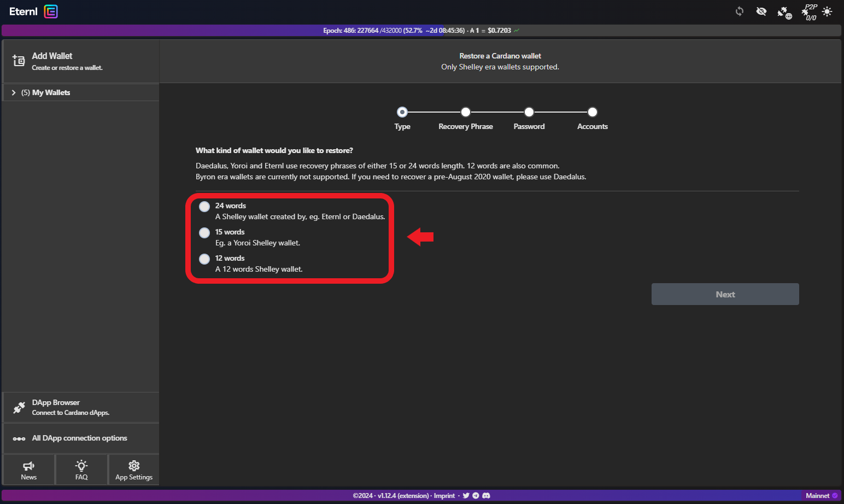Click the 'Recovery Phrase' step label
The image size is (844, 504).
pyautogui.click(x=466, y=127)
